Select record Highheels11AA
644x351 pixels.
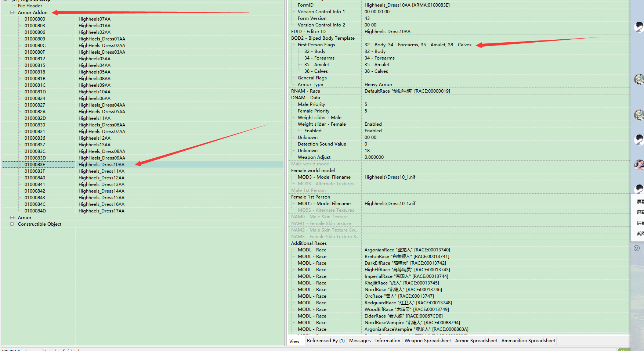[94, 118]
